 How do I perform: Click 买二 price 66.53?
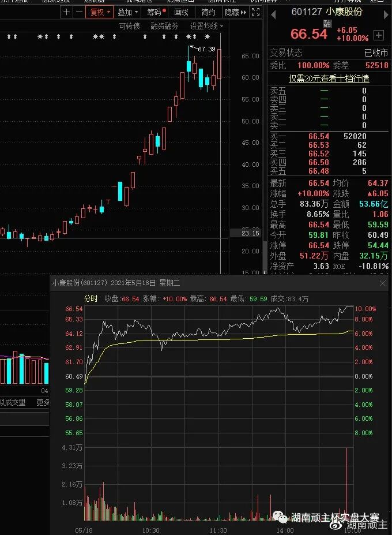tap(319, 145)
